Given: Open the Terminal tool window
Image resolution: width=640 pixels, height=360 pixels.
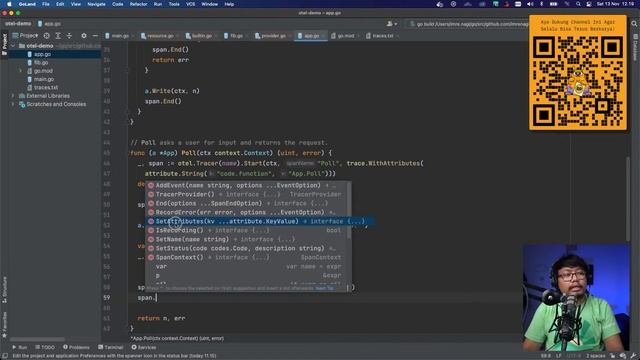Looking at the screenshot, I should point(111,347).
